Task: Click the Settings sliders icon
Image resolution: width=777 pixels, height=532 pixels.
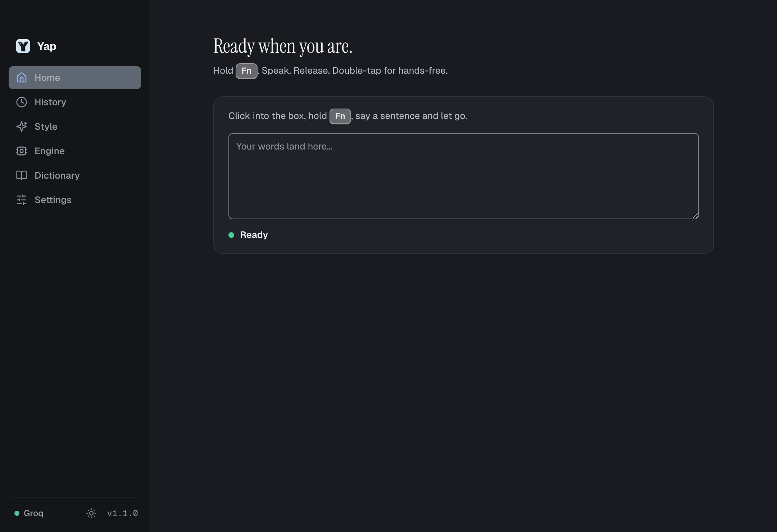Action: click(x=22, y=200)
